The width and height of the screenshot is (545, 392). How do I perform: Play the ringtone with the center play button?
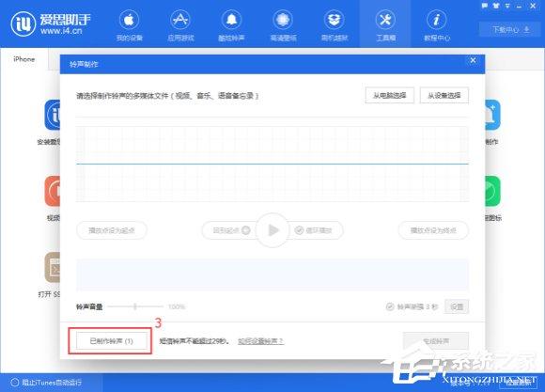click(272, 230)
